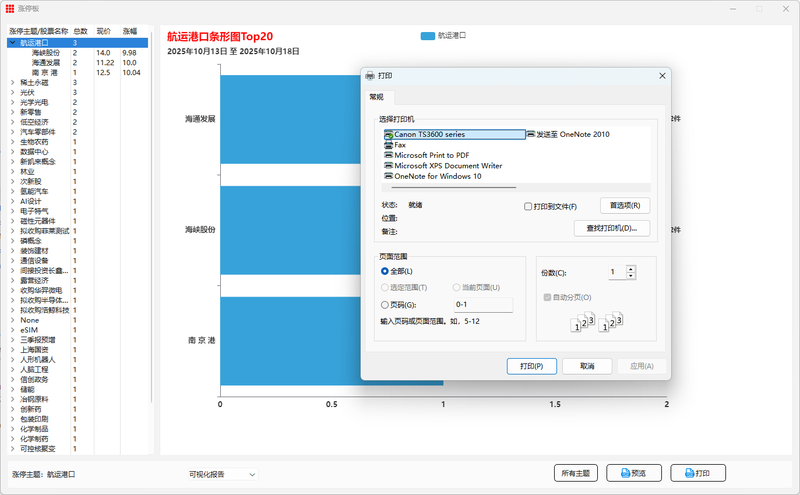Choose the 发送至 OneNote 2010 printer
Screen dimensions: 800x495
point(568,134)
